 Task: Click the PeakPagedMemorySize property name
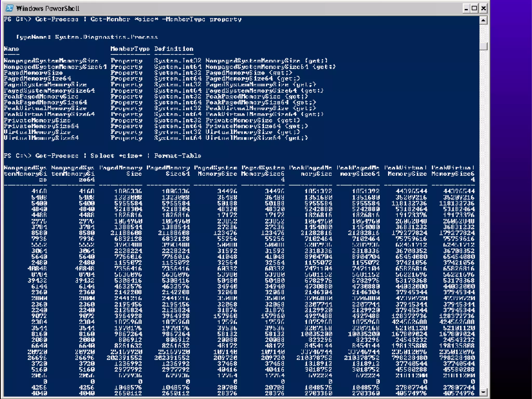[41, 96]
